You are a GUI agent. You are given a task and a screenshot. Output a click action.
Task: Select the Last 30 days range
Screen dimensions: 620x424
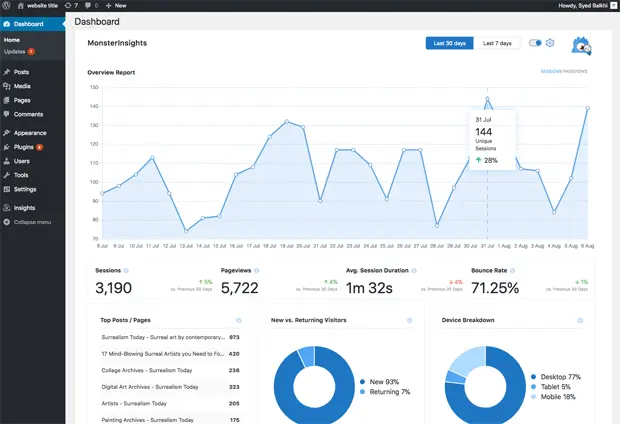448,43
